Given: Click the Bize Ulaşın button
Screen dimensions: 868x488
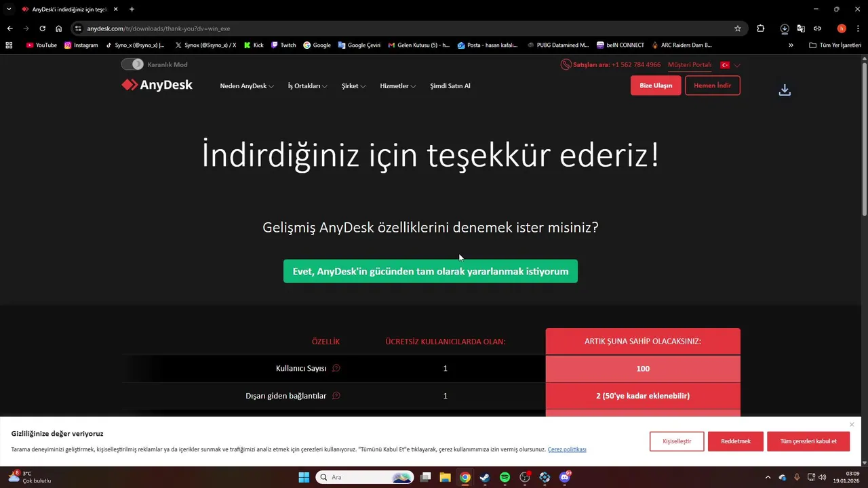Looking at the screenshot, I should [656, 85].
